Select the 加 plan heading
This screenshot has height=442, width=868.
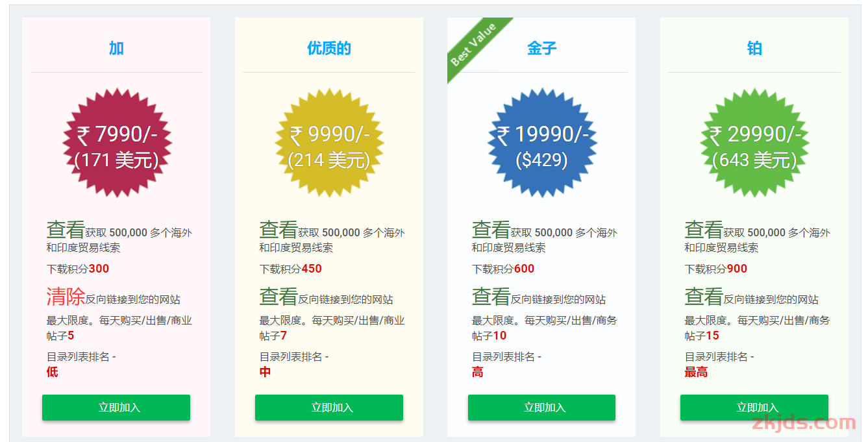(x=116, y=48)
